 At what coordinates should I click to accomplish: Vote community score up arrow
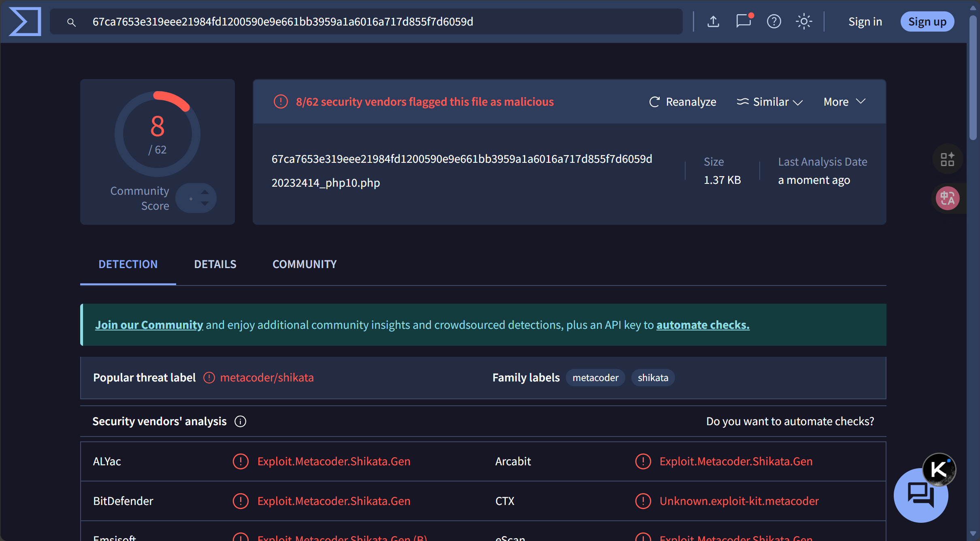[x=205, y=192]
